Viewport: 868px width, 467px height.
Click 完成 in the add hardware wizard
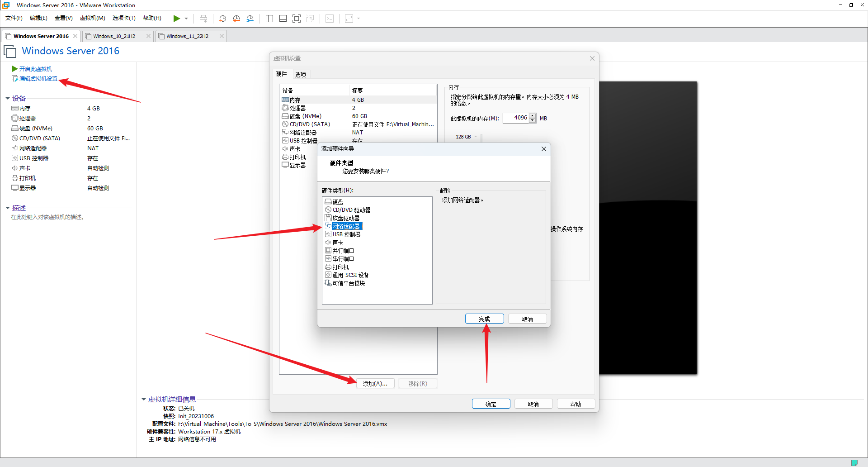[x=485, y=319]
